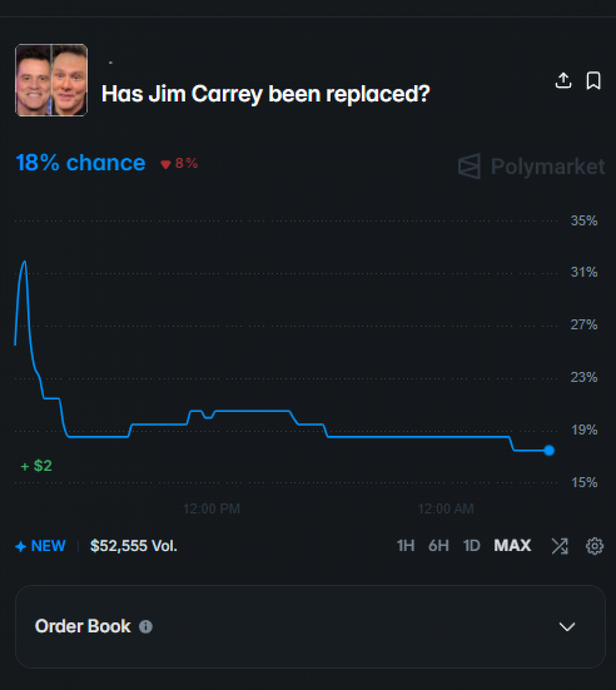Screen dimensions: 616x690
Task: Open the Jim Carrey market thumbnail
Action: pyautogui.click(x=51, y=80)
